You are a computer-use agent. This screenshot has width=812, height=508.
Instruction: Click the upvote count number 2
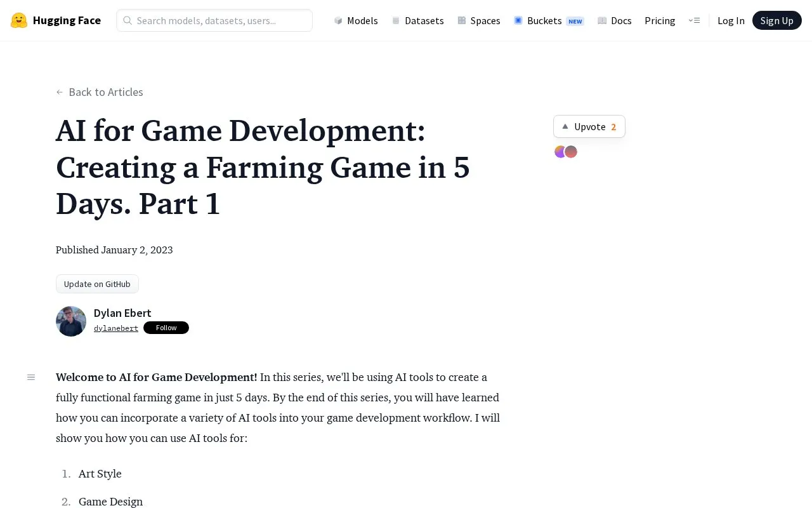[x=613, y=126]
